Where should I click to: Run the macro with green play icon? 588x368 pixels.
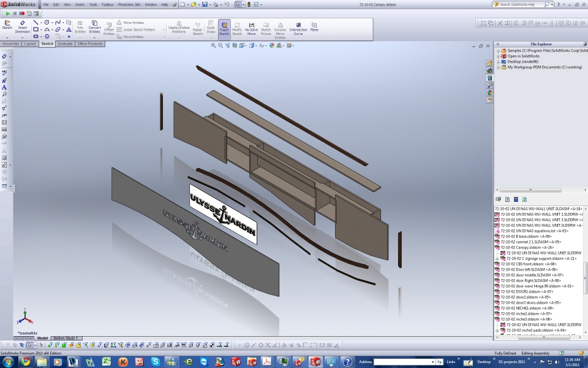[7, 13]
